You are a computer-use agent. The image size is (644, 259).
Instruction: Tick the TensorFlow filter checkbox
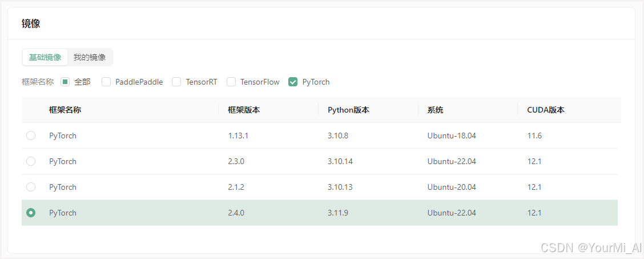pyautogui.click(x=231, y=82)
